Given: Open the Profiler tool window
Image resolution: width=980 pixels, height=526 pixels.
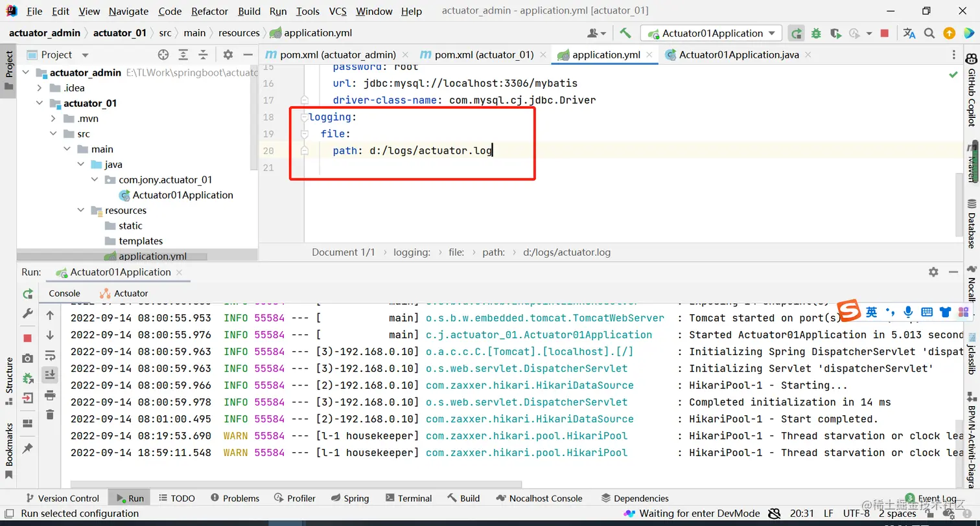Looking at the screenshot, I should (x=295, y=498).
